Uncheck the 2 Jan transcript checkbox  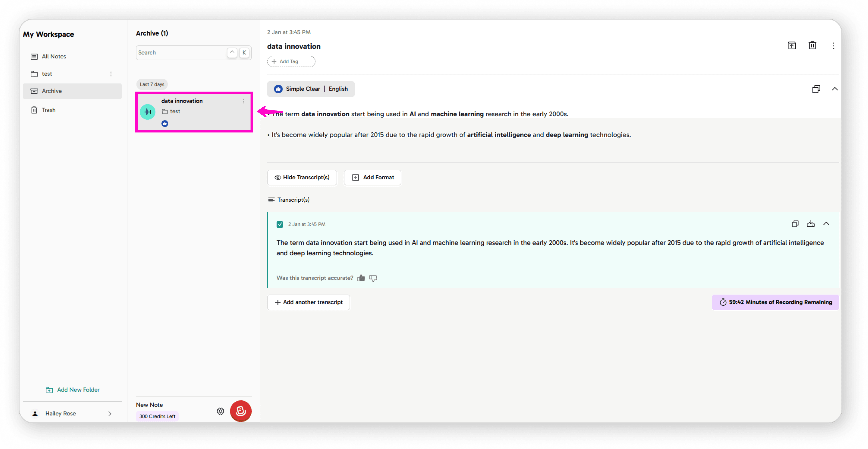point(280,224)
